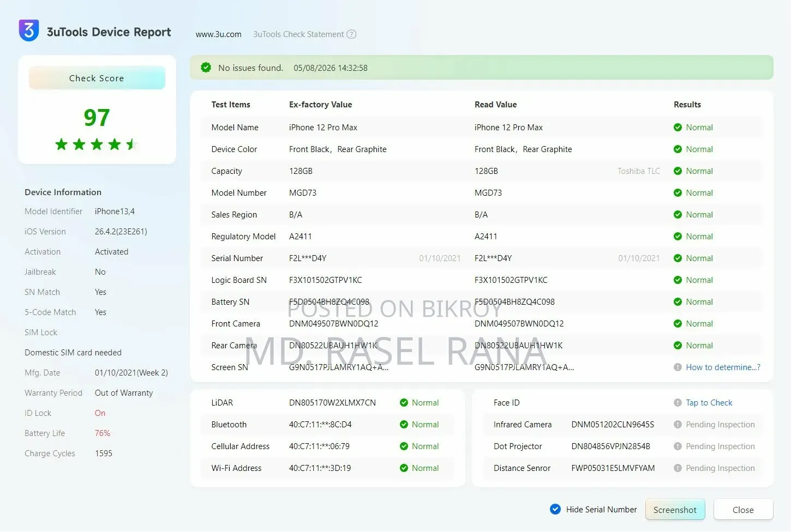Click the Pending Inspection text for Dot Projector
This screenshot has width=791, height=532.
pos(720,446)
